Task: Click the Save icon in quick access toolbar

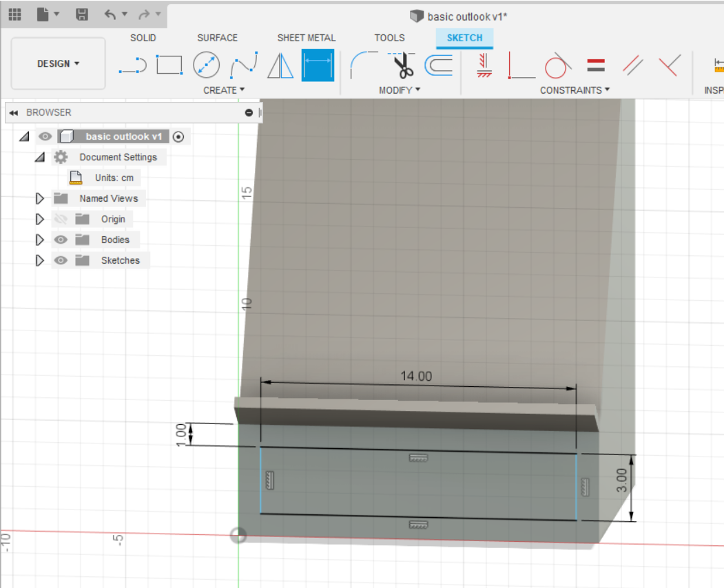Action: click(82, 14)
